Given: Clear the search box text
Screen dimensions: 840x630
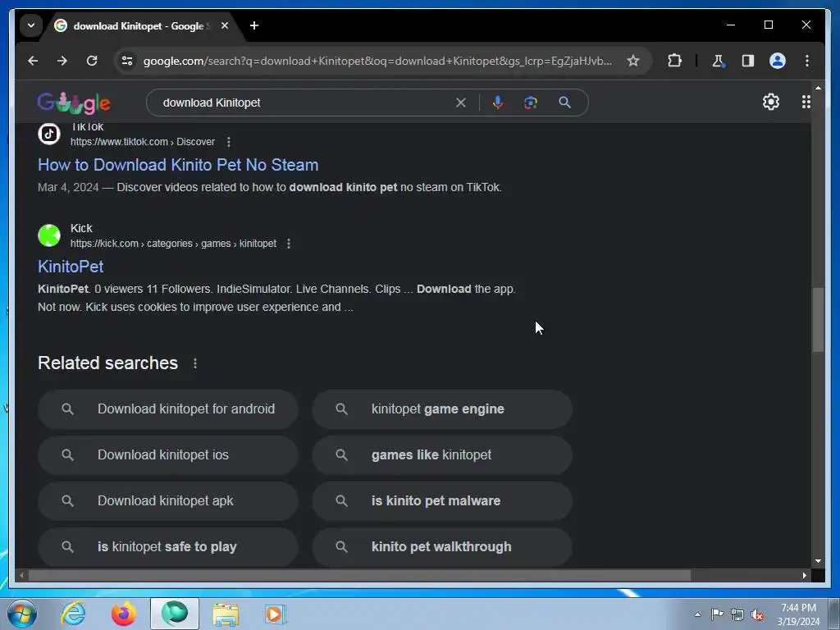Looking at the screenshot, I should [461, 103].
